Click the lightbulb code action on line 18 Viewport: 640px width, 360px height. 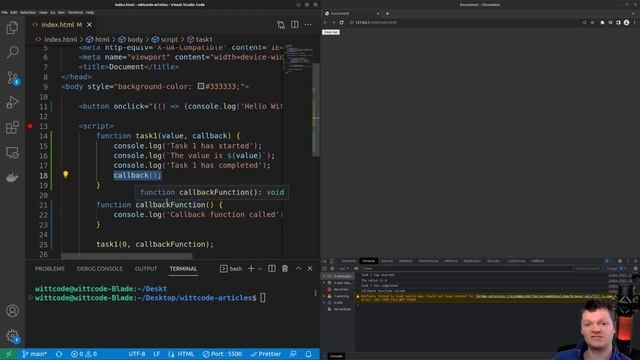click(x=65, y=175)
